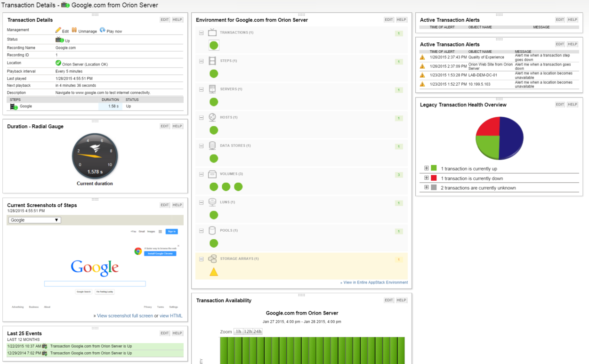
Task: Click alert object 'Orion Web Site from Orion Server'
Action: coord(491,66)
